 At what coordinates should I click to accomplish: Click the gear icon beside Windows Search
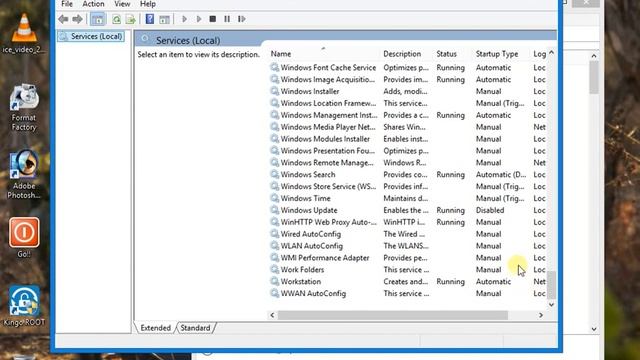(x=275, y=174)
